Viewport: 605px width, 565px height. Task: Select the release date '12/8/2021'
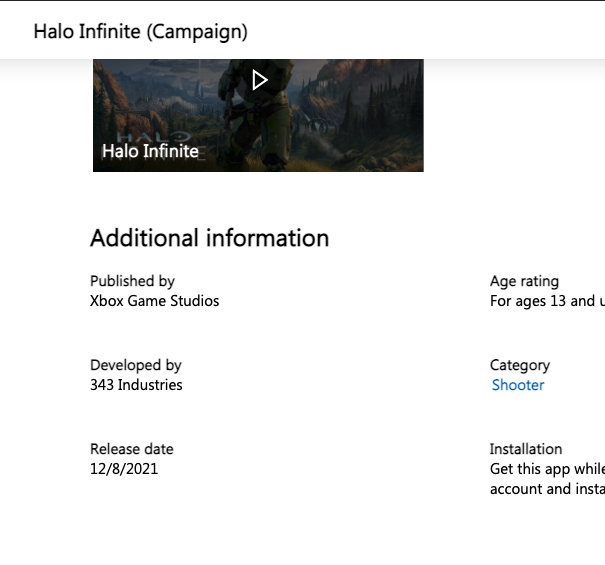click(x=124, y=469)
